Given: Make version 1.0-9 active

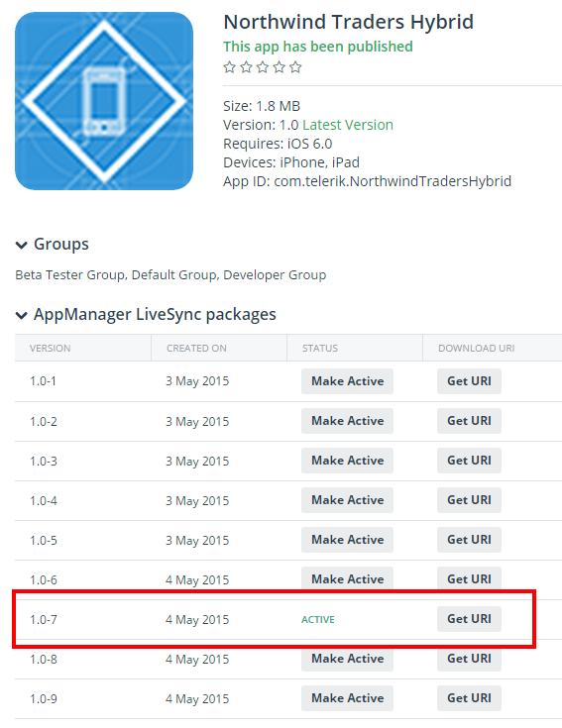Looking at the screenshot, I should (348, 698).
